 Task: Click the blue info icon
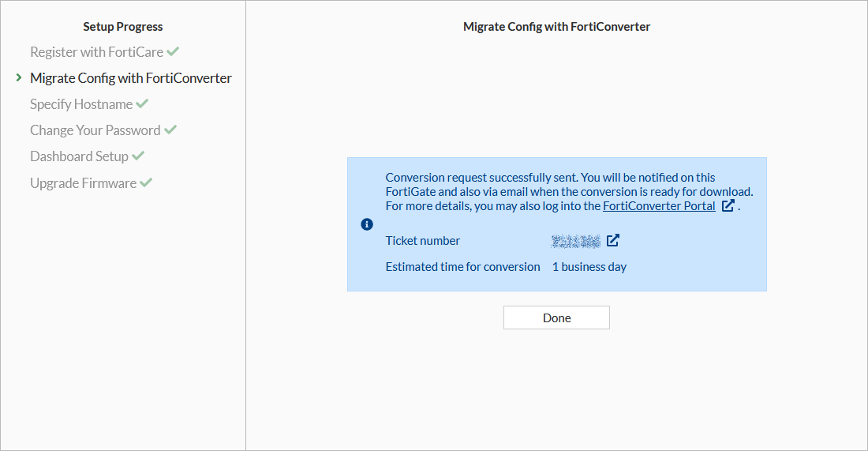click(367, 224)
